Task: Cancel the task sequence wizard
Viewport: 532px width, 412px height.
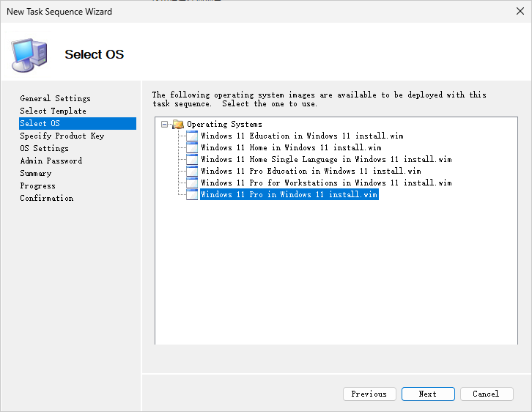Action: [487, 394]
